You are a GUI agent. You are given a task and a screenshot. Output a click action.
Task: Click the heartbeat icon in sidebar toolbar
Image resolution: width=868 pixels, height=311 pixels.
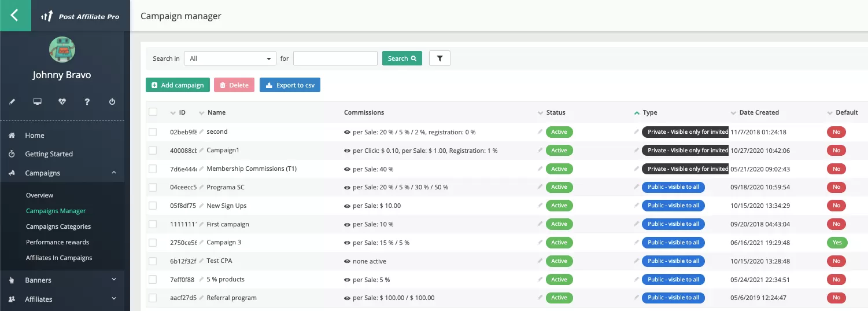(x=62, y=102)
